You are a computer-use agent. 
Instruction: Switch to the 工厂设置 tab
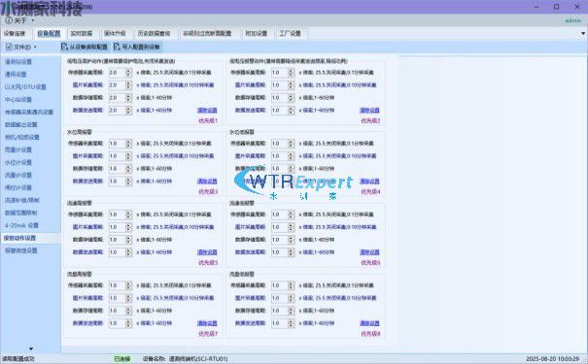point(291,33)
